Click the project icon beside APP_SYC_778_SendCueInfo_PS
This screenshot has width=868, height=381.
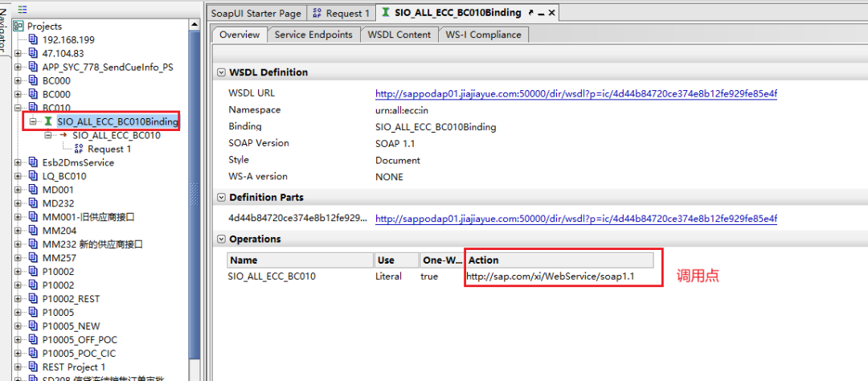point(33,67)
